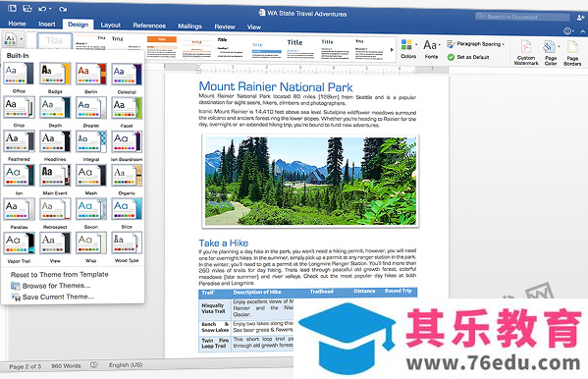The height and width of the screenshot is (379, 588).
Task: Switch to the Review tab
Action: (225, 27)
